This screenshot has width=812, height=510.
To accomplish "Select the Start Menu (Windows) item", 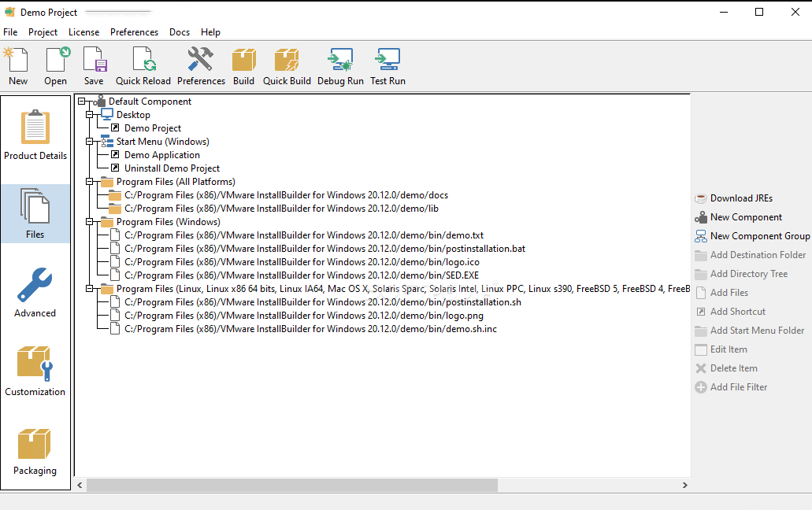I will pos(162,142).
